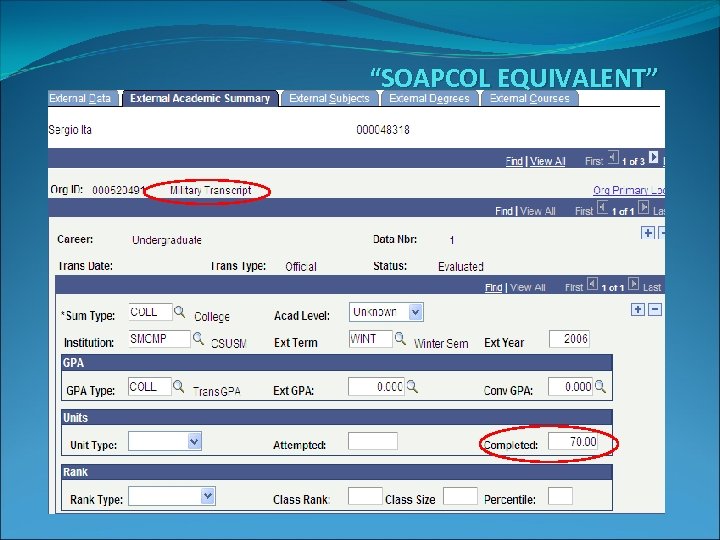Screen dimensions: 720x540
Task: Click into the Class Size field
Action: coord(460,496)
